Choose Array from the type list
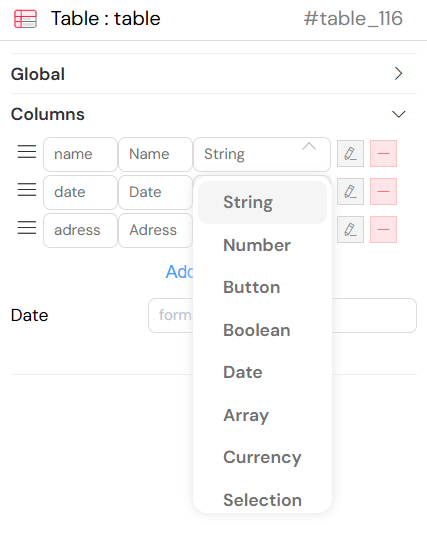The image size is (427, 534). click(262, 415)
